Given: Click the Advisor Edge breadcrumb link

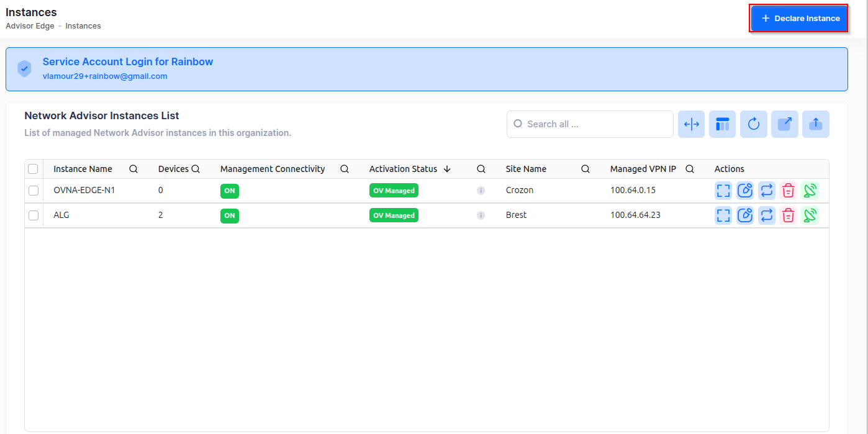Looking at the screenshot, I should (x=30, y=26).
